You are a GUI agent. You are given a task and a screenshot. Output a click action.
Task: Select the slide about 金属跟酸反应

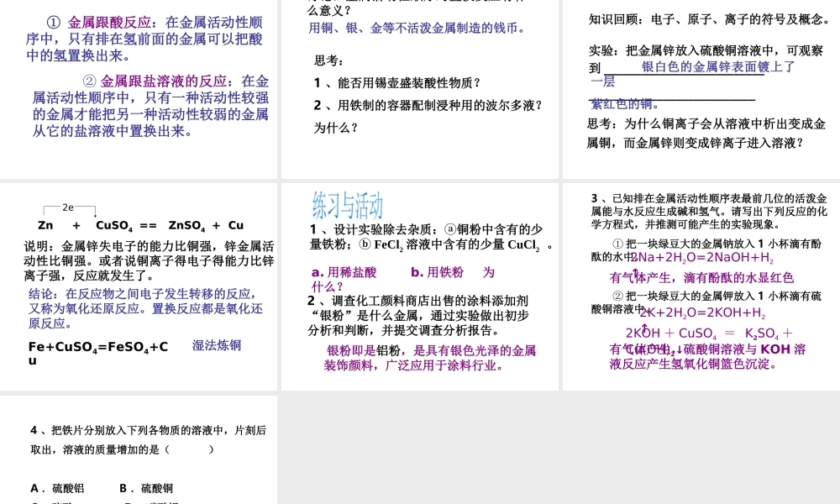pos(139,89)
